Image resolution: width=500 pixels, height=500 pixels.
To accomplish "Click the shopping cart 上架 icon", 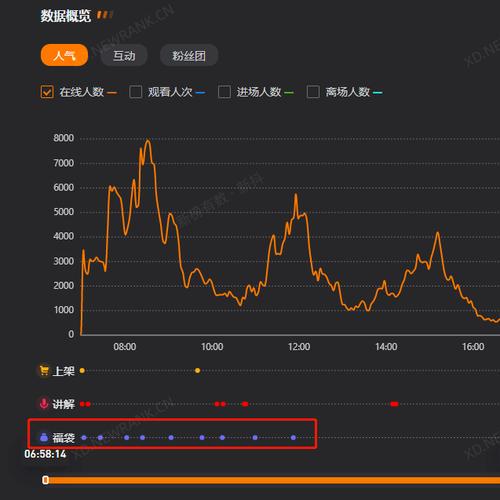I will click(44, 371).
